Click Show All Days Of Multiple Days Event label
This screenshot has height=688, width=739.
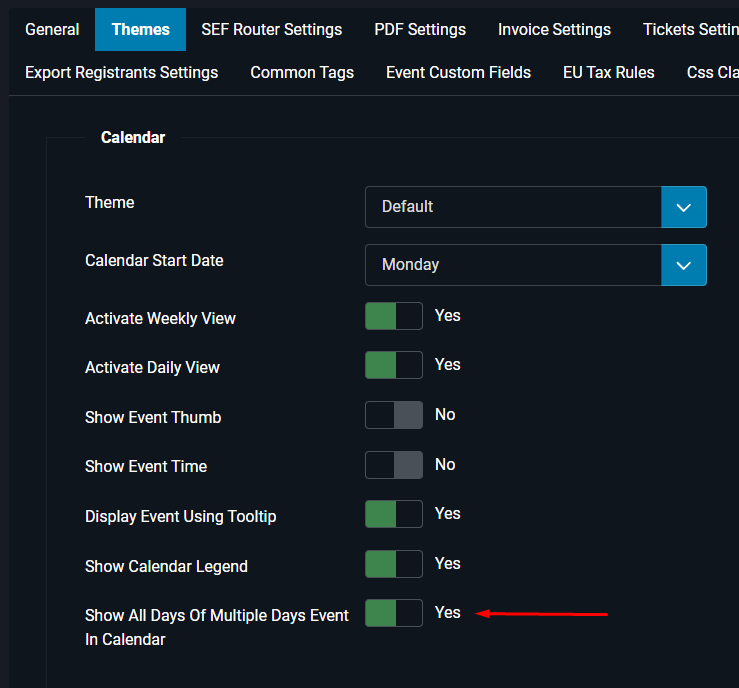tap(217, 627)
